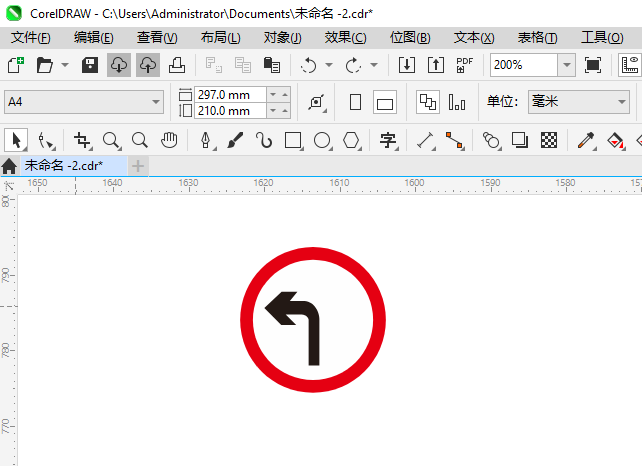
Task: Select the Ellipse tool
Action: [x=323, y=140]
